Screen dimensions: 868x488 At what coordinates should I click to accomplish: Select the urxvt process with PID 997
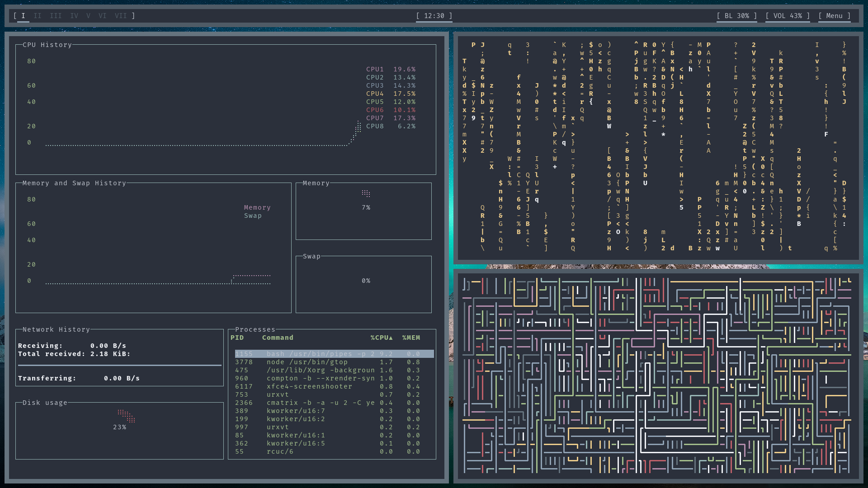(334, 427)
